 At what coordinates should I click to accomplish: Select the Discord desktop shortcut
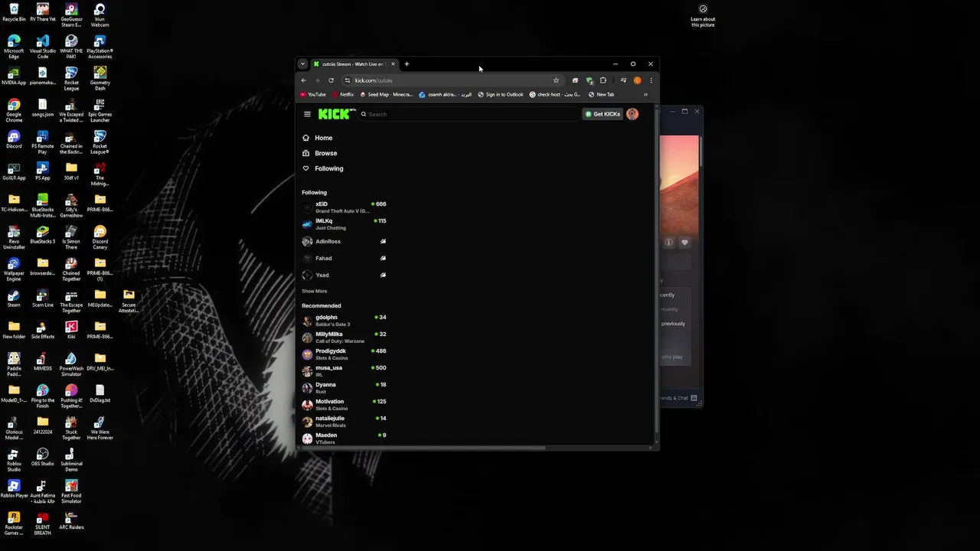pyautogui.click(x=14, y=140)
